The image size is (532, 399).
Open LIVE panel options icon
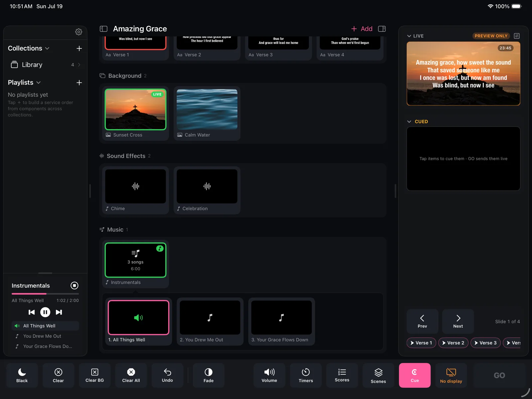pyautogui.click(x=517, y=36)
